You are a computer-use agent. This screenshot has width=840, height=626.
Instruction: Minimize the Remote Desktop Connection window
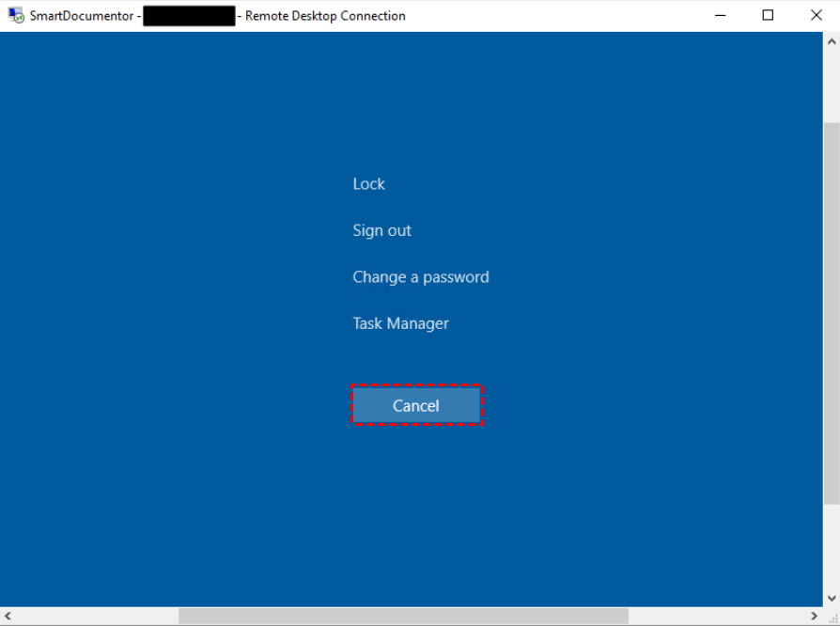720,15
